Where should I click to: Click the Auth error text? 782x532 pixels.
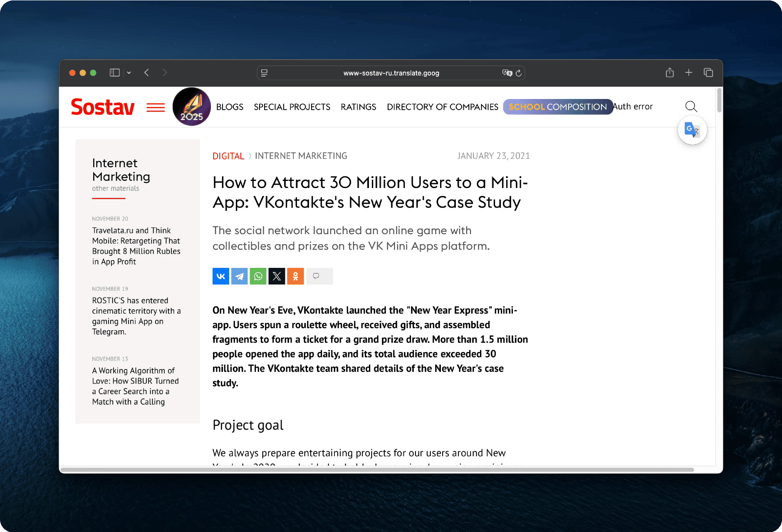click(633, 106)
